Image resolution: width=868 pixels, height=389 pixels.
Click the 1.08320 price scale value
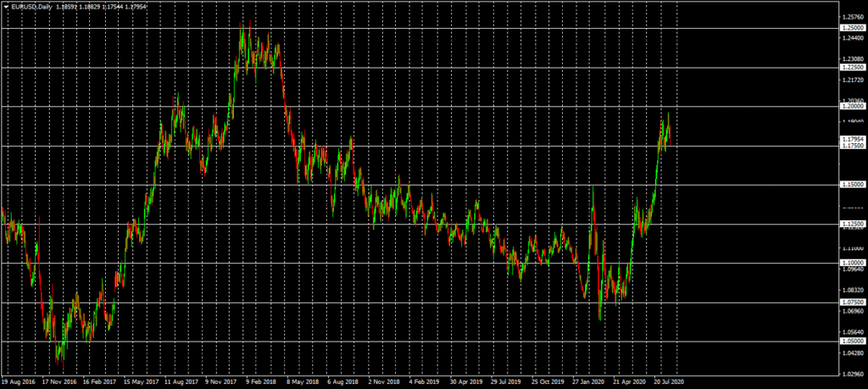(853, 290)
